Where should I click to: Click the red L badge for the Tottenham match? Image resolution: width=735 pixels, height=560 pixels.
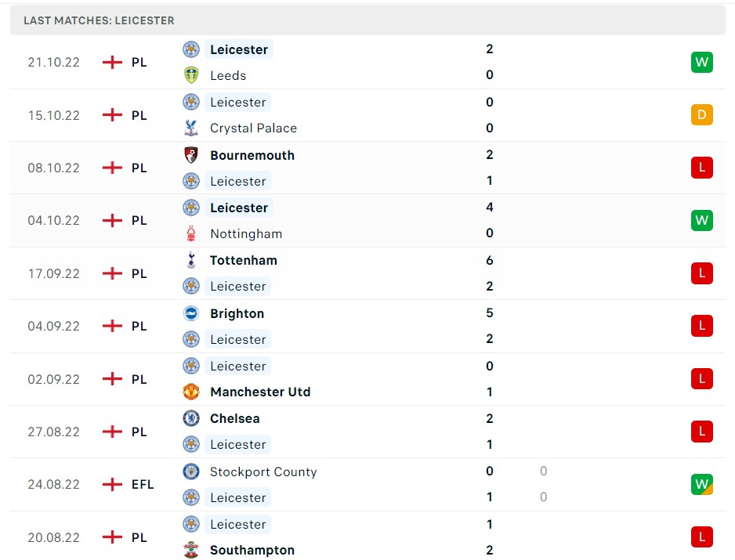(x=701, y=273)
